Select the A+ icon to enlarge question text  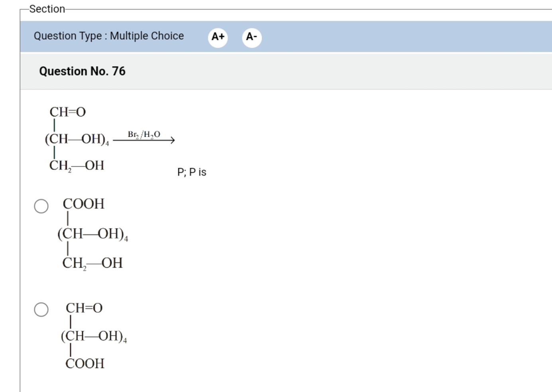tap(218, 37)
